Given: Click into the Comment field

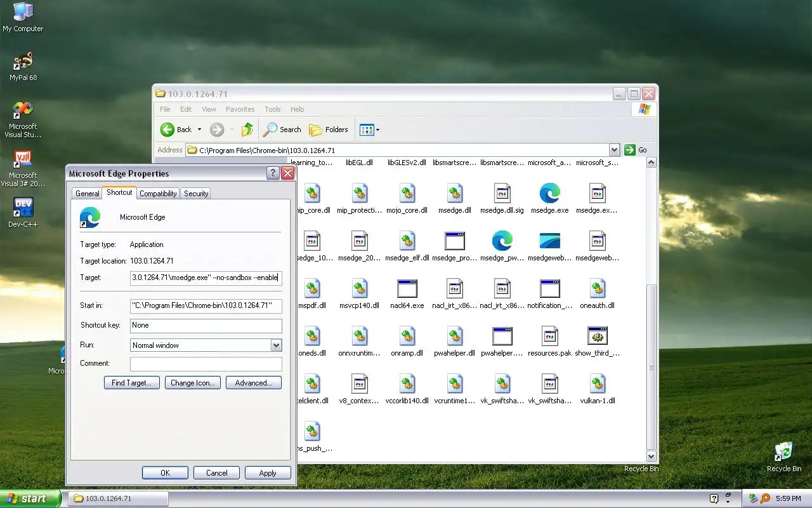Looking at the screenshot, I should point(206,364).
